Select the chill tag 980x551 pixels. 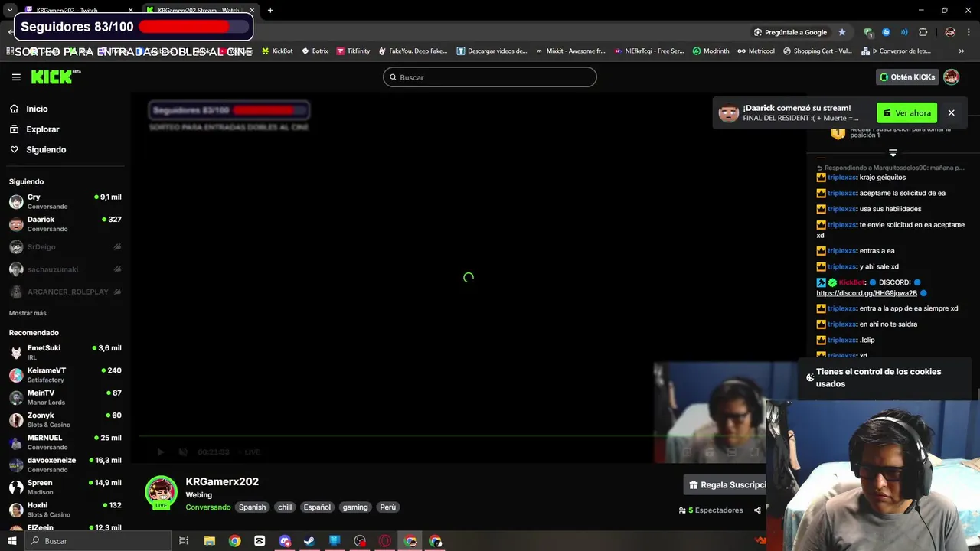pos(285,507)
